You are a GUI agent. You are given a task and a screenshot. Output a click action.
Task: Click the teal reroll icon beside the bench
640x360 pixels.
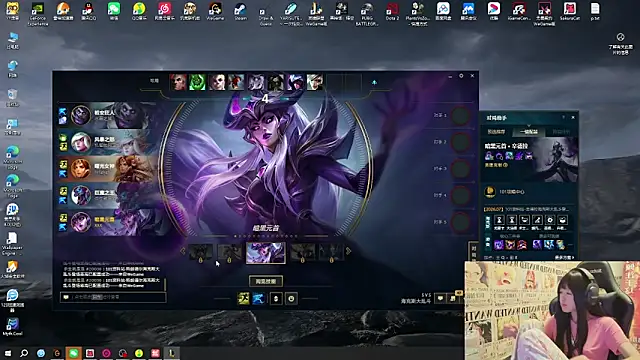tap(374, 82)
